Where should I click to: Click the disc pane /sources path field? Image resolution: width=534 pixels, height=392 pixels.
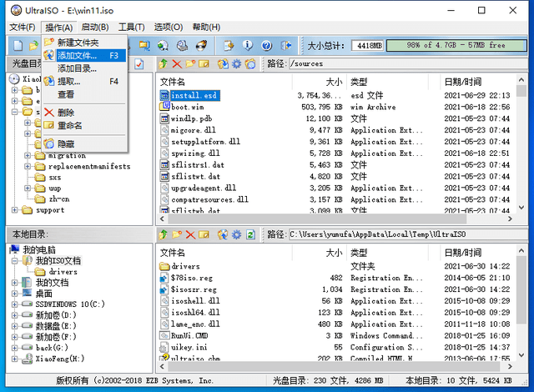[x=408, y=63]
